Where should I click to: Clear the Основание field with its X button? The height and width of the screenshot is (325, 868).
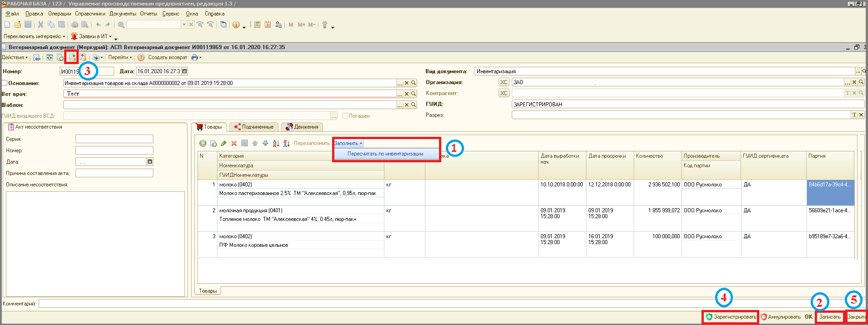coord(407,83)
